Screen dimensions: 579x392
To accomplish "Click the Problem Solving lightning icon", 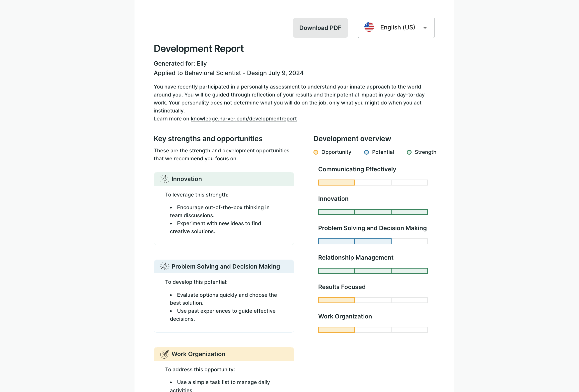I will pos(164,267).
